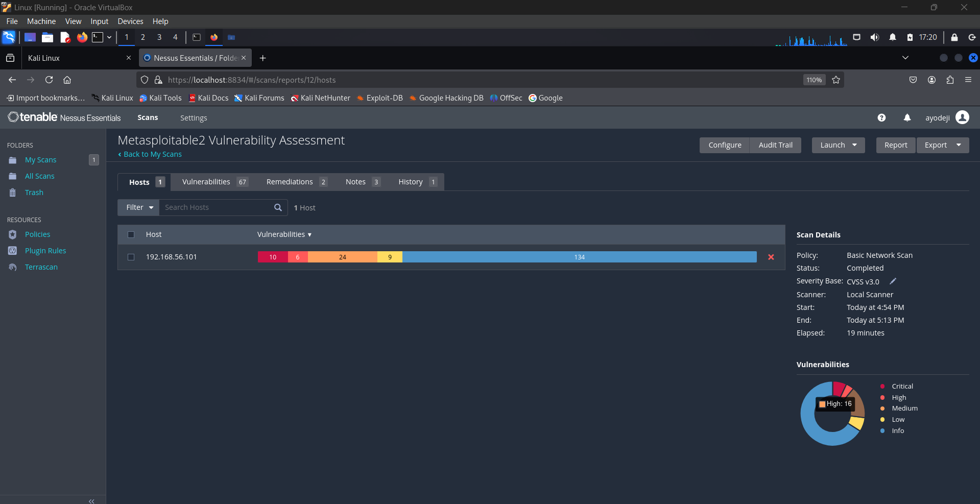Viewport: 980px width, 504px height.
Task: Open the Policies resource in the sidebar
Action: (38, 234)
